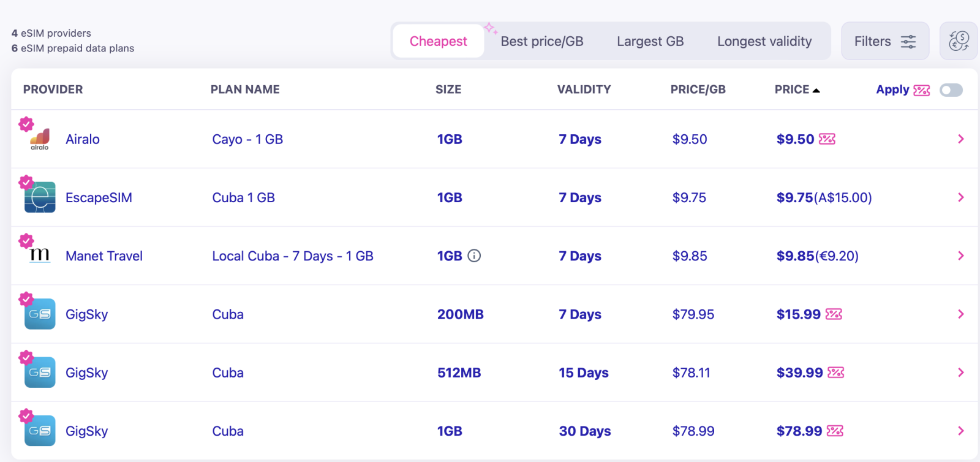Select the Cheapest tab
980x462 pixels.
(x=438, y=41)
